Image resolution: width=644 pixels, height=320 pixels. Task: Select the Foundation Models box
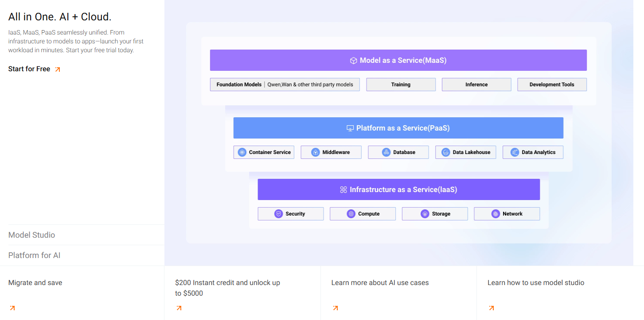pos(285,85)
